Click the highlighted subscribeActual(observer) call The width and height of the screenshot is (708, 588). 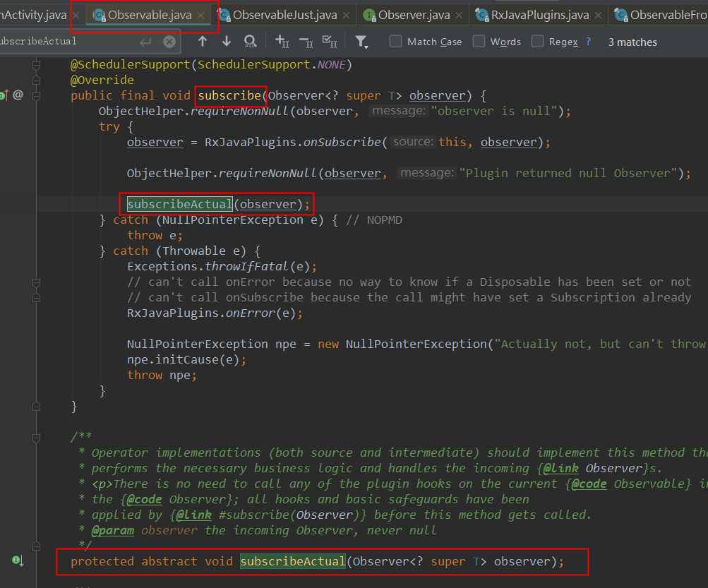219,204
